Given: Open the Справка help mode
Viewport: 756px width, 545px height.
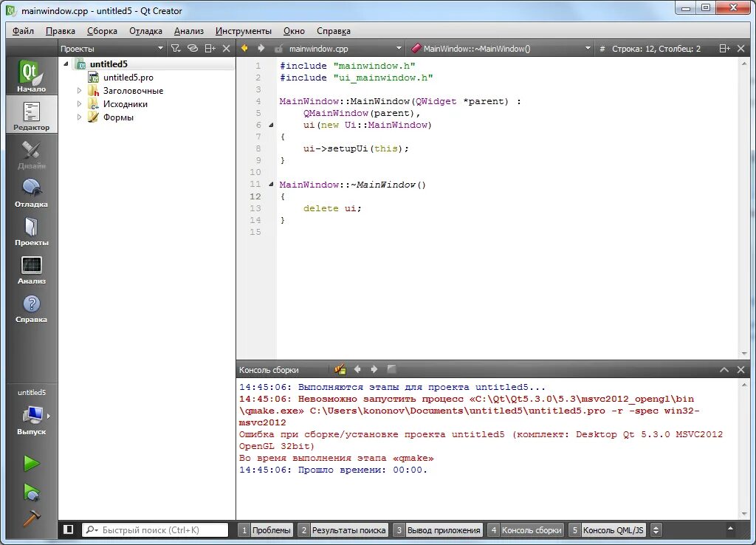Looking at the screenshot, I should pyautogui.click(x=31, y=307).
